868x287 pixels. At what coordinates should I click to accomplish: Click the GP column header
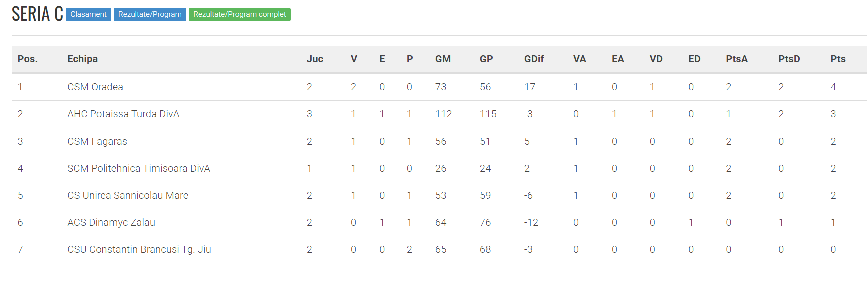pyautogui.click(x=486, y=59)
